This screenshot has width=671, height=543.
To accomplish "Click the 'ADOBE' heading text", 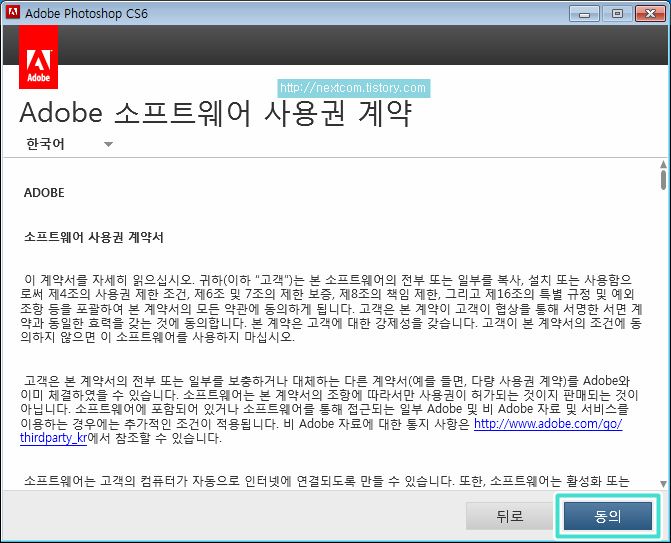I will click(44, 193).
